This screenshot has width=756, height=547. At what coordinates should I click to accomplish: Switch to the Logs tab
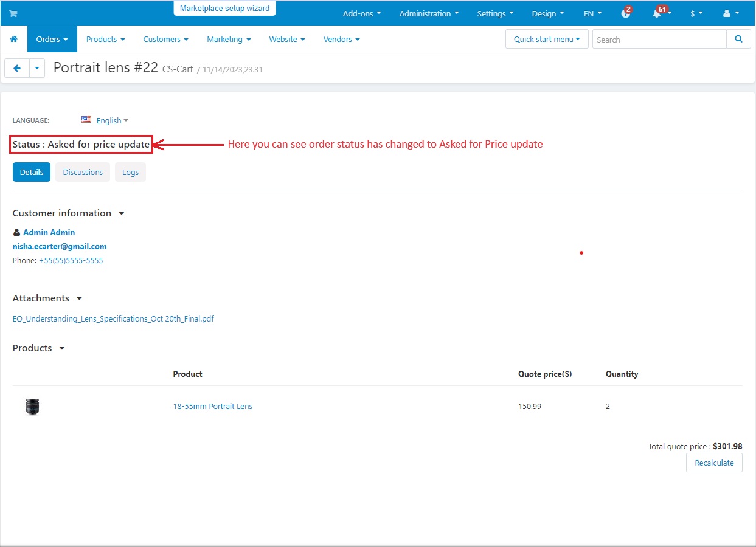(130, 172)
